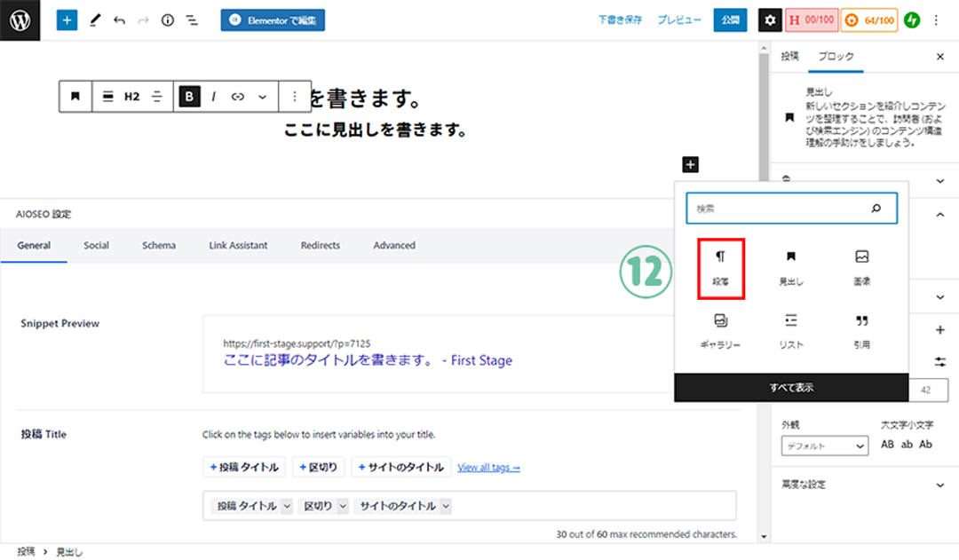This screenshot has height=560, width=959.
Task: Open the 外観 デフォルト dropdown
Action: click(x=824, y=446)
